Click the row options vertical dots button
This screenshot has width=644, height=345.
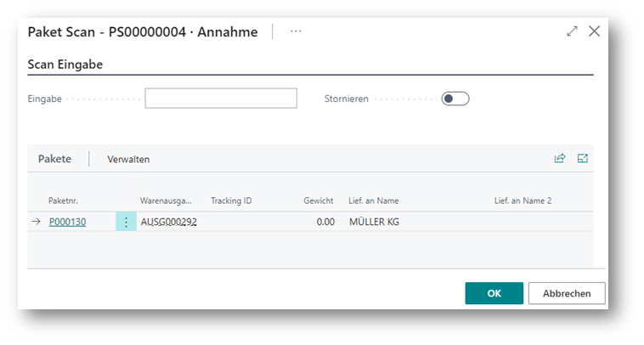pyautogui.click(x=126, y=222)
